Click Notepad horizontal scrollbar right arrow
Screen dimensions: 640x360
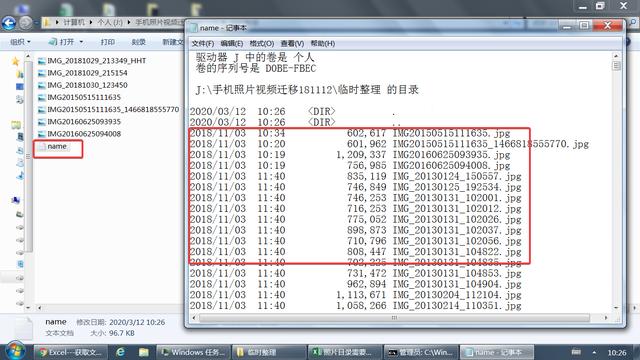[x=606, y=318]
